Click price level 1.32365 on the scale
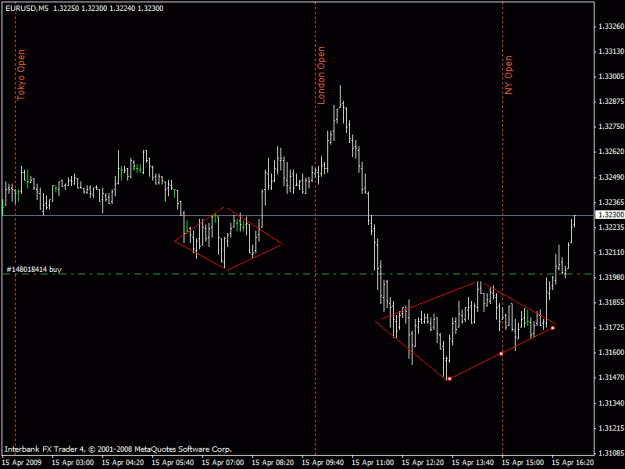 [611, 202]
